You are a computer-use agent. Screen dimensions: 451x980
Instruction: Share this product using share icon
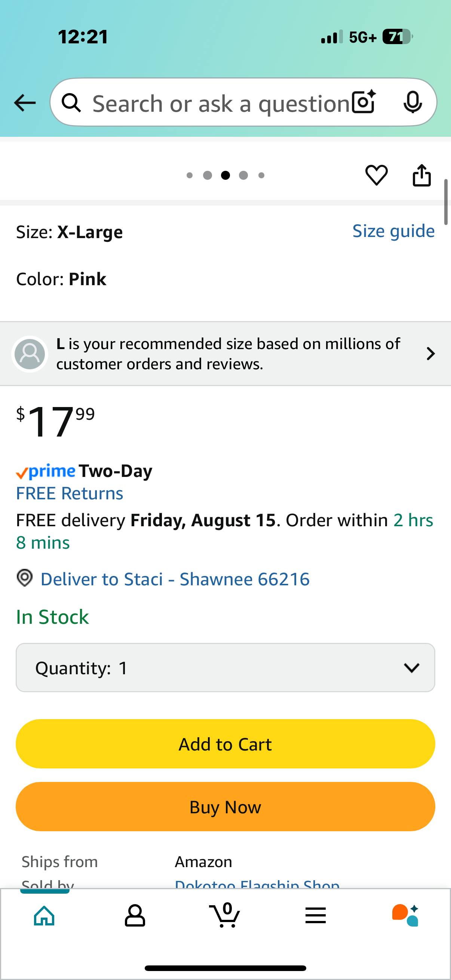point(422,175)
